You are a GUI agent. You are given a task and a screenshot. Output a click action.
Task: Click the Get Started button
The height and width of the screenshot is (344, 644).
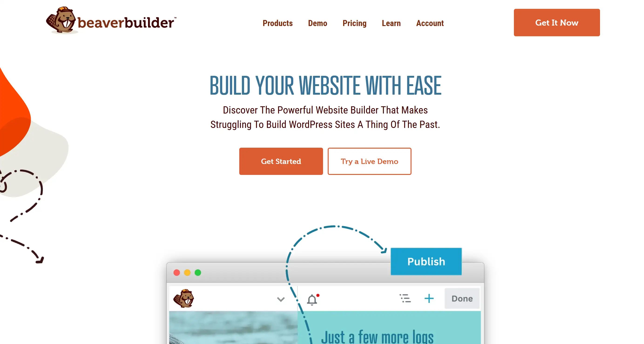(281, 161)
